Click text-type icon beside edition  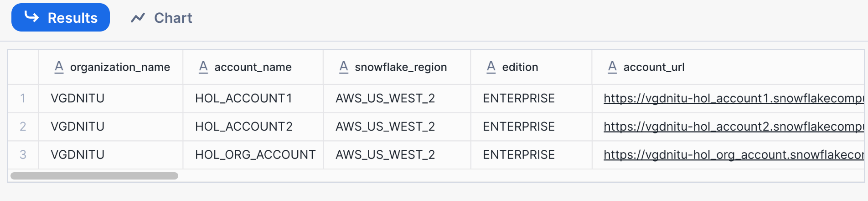(491, 67)
